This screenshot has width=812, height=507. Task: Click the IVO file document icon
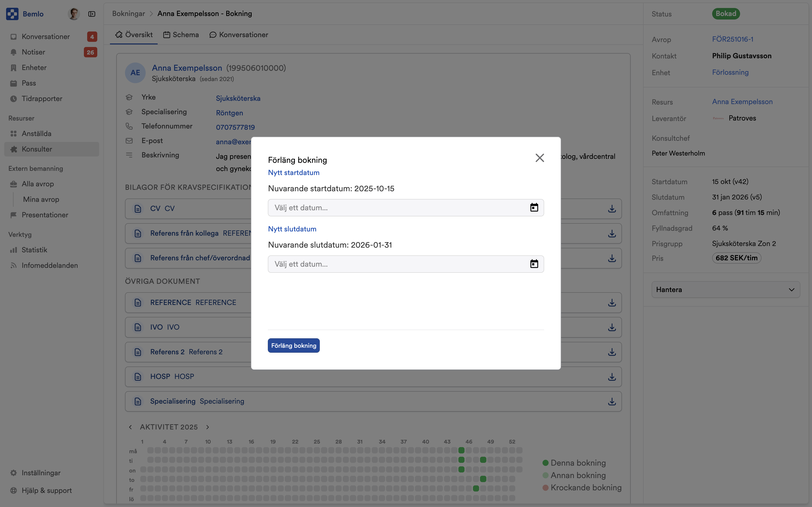[x=138, y=327]
